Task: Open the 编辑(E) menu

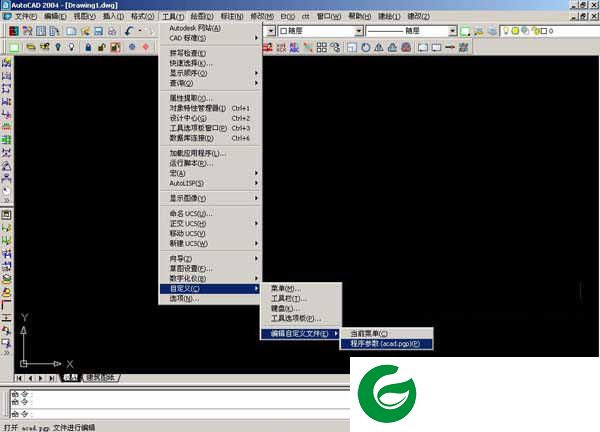Action: click(x=55, y=16)
